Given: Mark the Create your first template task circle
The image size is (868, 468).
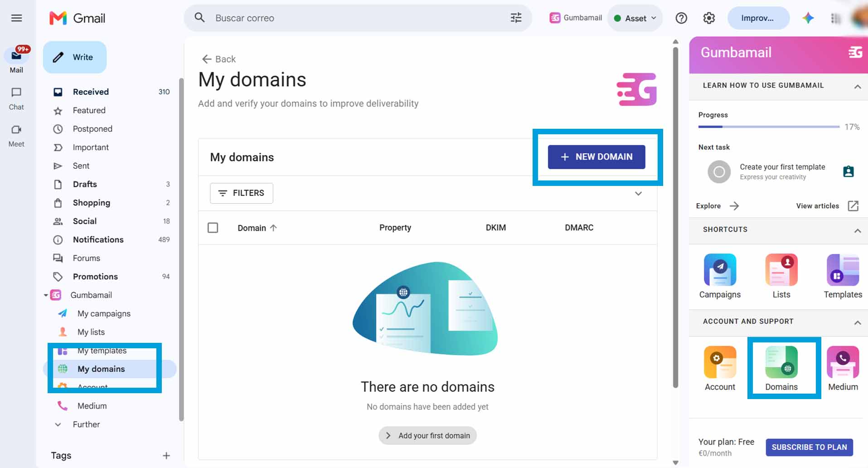Looking at the screenshot, I should (719, 172).
